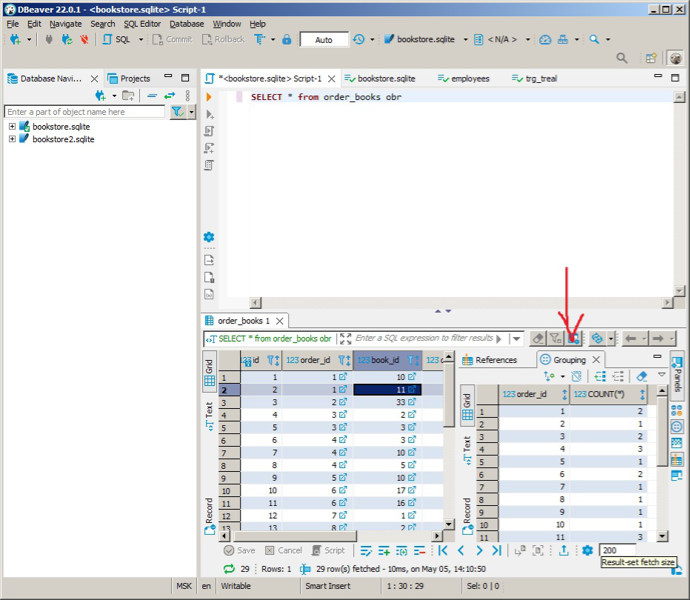
Task: Toggle Record mode in the Grouping panel
Action: click(467, 516)
